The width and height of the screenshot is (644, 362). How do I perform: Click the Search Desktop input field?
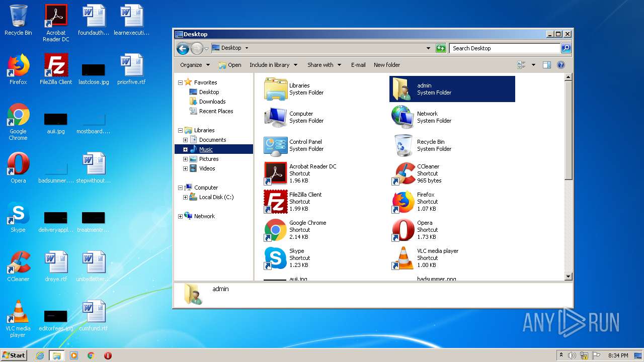pos(505,48)
